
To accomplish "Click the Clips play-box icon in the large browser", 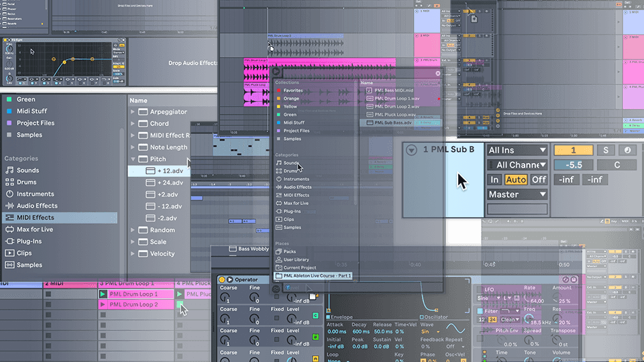I will pos(9,253).
